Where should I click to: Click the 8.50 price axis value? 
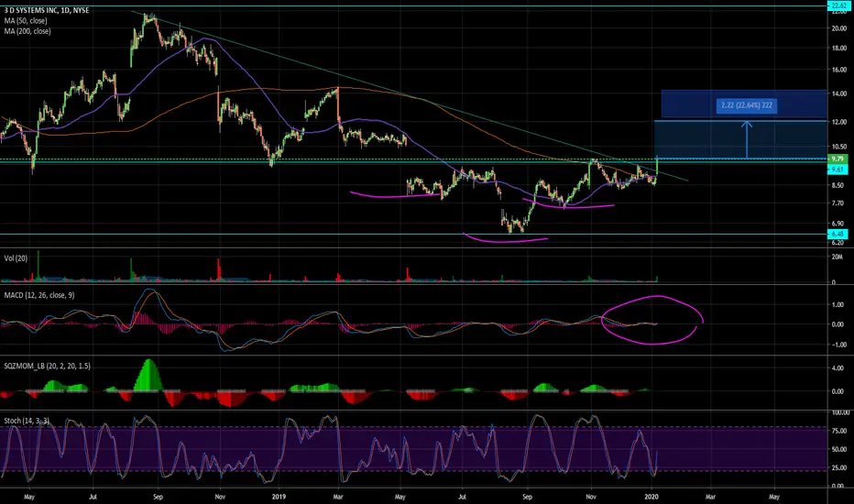(x=838, y=186)
